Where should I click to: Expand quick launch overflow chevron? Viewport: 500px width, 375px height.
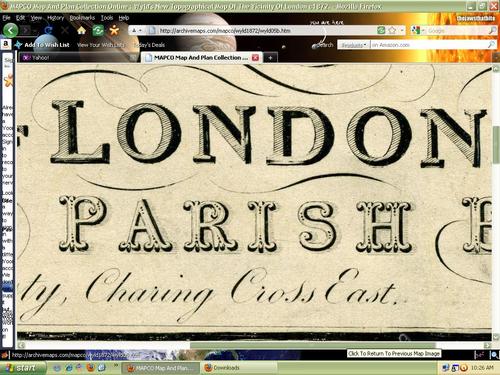coord(116,366)
